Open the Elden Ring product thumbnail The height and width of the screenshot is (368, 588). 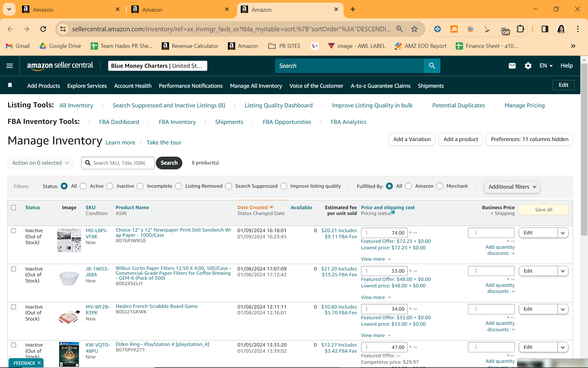pyautogui.click(x=69, y=354)
